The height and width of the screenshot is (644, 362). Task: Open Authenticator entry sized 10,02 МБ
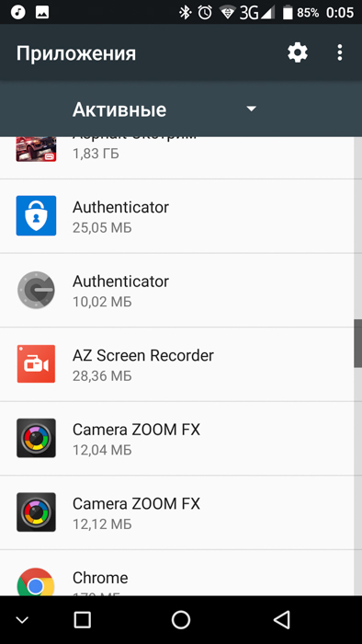click(x=176, y=291)
